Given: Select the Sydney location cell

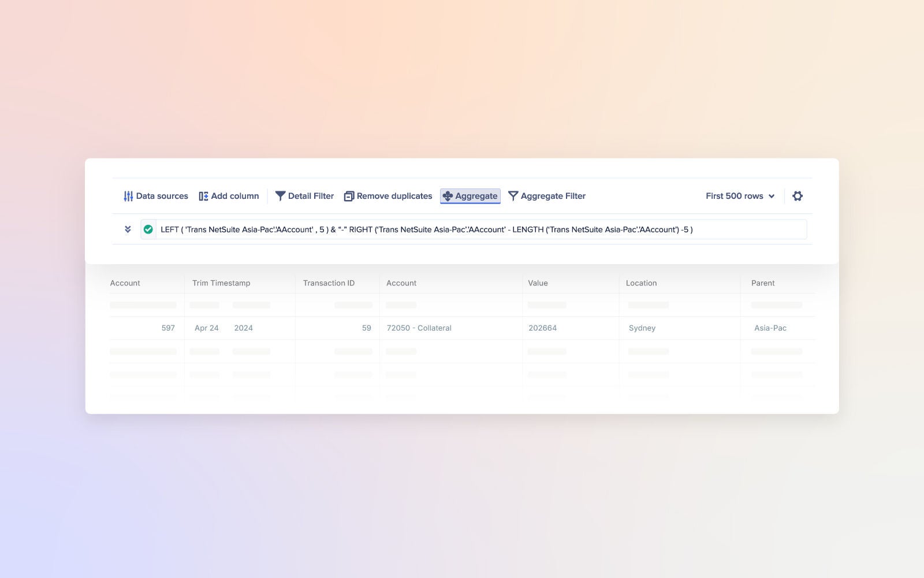Looking at the screenshot, I should pyautogui.click(x=642, y=328).
